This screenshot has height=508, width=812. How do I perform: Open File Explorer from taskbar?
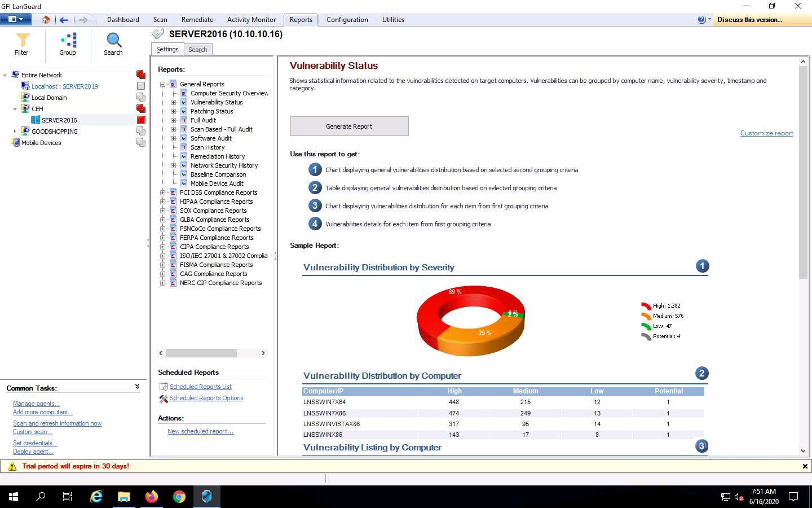124,497
